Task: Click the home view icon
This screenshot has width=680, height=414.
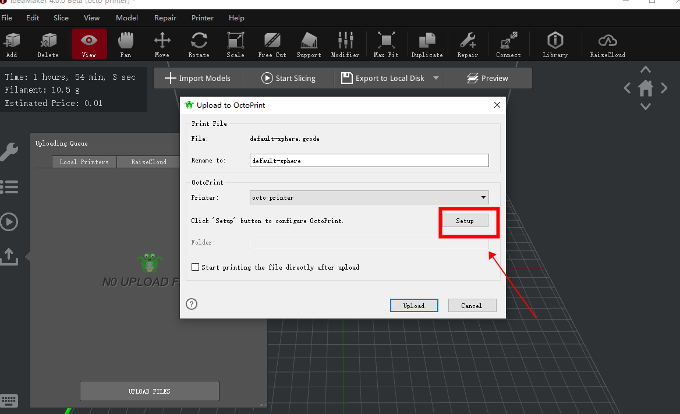Action: 645,88
